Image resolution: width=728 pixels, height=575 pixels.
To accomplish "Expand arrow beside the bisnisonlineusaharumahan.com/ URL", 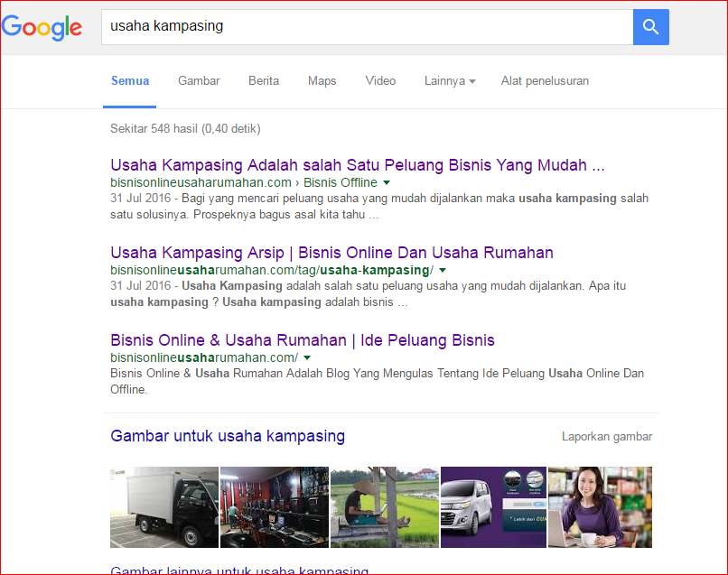I will tap(307, 358).
